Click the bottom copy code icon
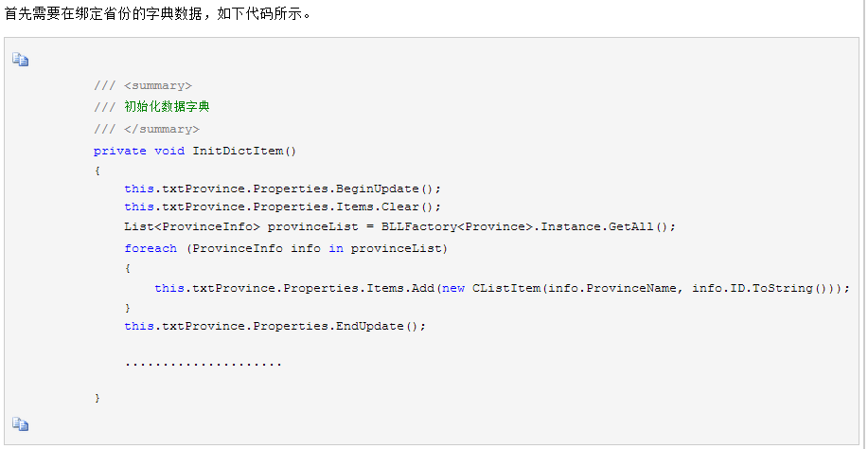868x449 pixels. (21, 424)
